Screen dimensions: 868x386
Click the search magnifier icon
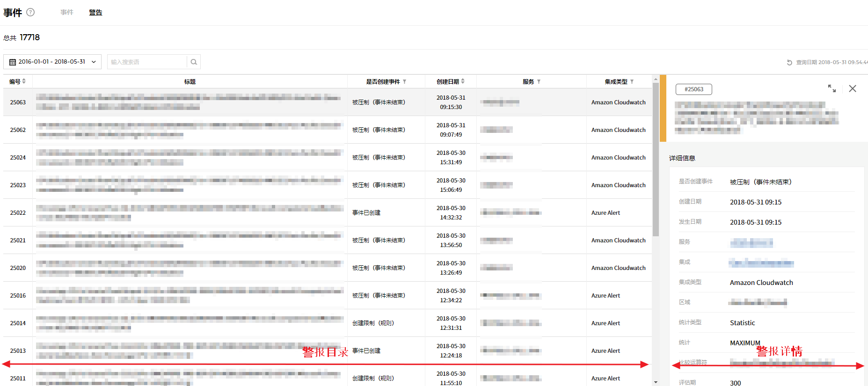point(194,62)
